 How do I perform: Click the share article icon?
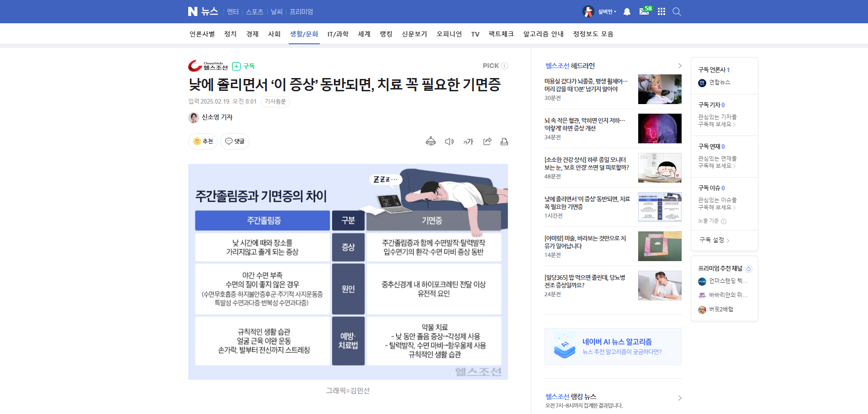click(x=487, y=141)
